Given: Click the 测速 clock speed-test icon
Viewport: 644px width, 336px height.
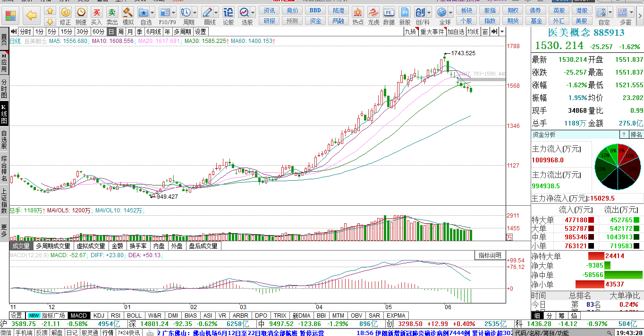Looking at the screenshot, I should tap(81, 16).
